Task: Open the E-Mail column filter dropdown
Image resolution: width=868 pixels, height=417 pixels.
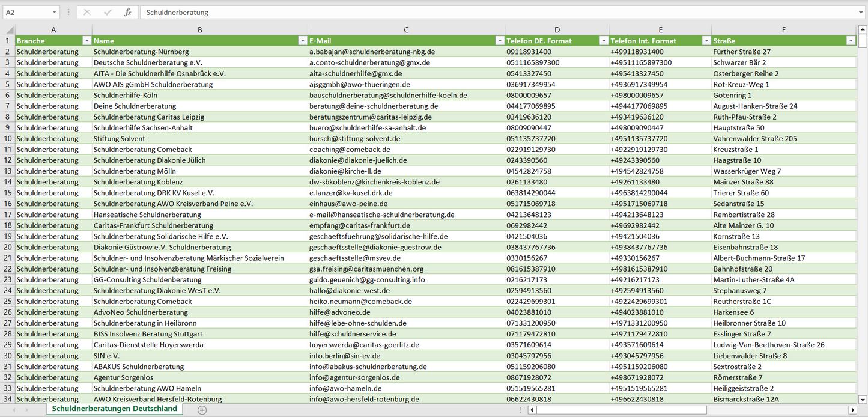Action: coord(499,41)
